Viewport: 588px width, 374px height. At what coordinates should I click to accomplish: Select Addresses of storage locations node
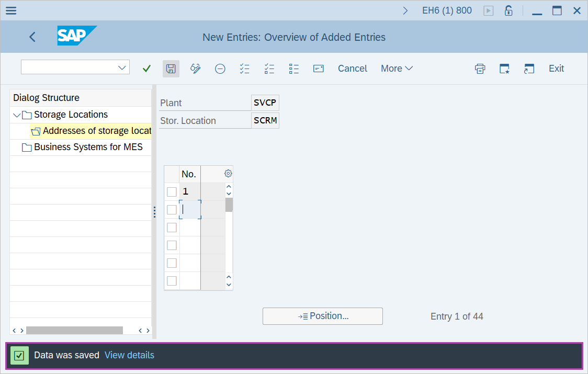96,131
